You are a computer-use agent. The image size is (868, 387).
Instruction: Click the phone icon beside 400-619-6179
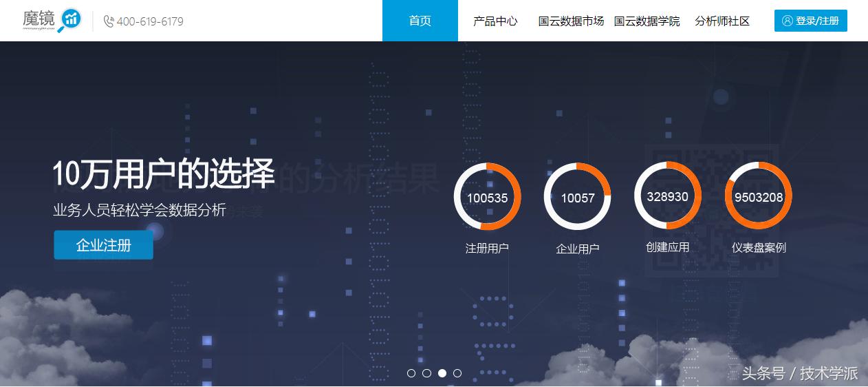coord(109,21)
